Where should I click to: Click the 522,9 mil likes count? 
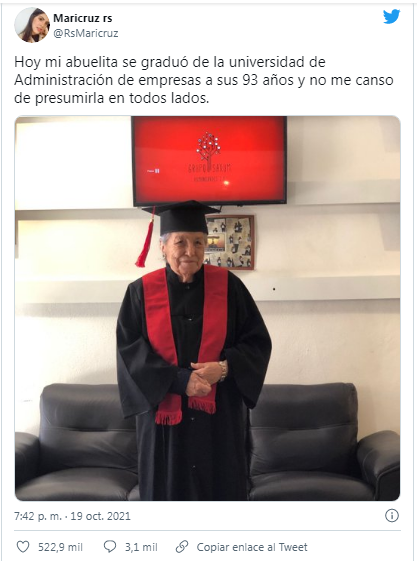tap(60, 547)
